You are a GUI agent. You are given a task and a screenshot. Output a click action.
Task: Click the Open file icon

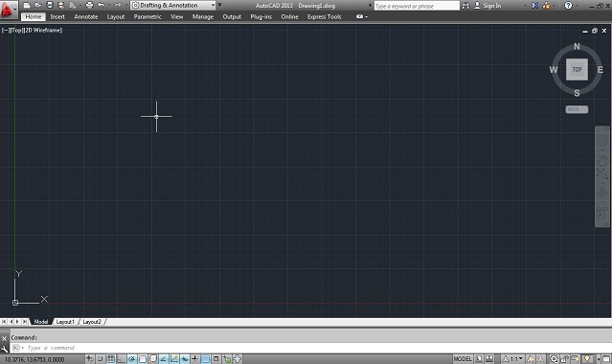(38, 5)
